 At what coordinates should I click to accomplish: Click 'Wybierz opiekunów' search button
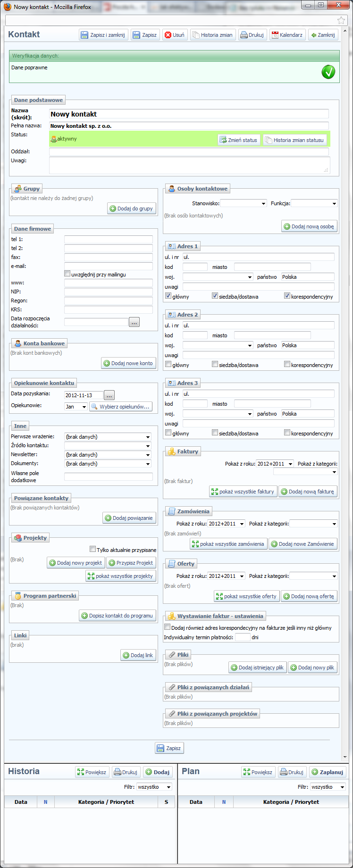pos(120,407)
